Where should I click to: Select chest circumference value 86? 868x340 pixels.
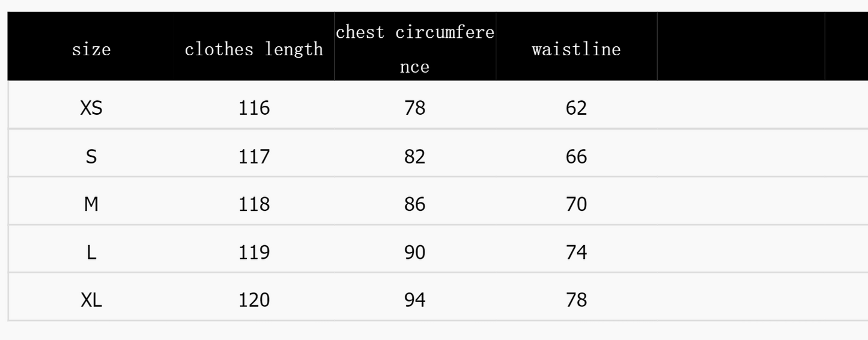pyautogui.click(x=415, y=205)
